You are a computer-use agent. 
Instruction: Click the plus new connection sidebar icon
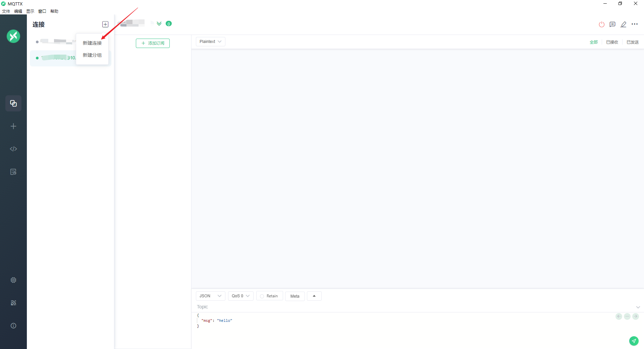13,126
